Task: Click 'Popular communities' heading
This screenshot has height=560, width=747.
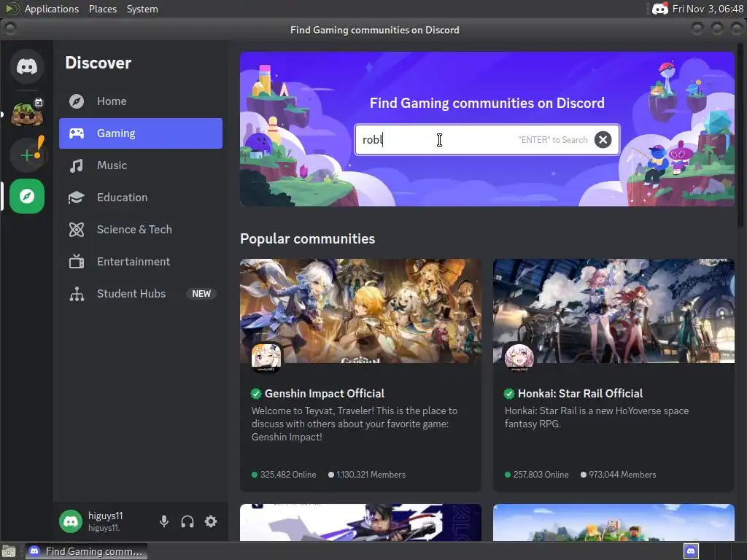Action: [307, 238]
